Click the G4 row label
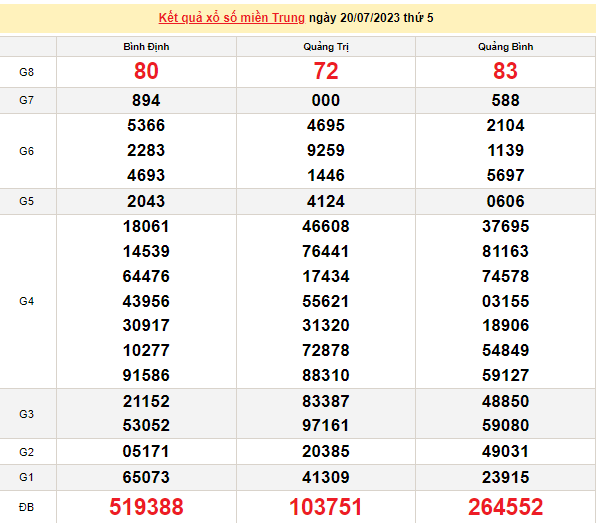This screenshot has width=603, height=523. [x=27, y=300]
